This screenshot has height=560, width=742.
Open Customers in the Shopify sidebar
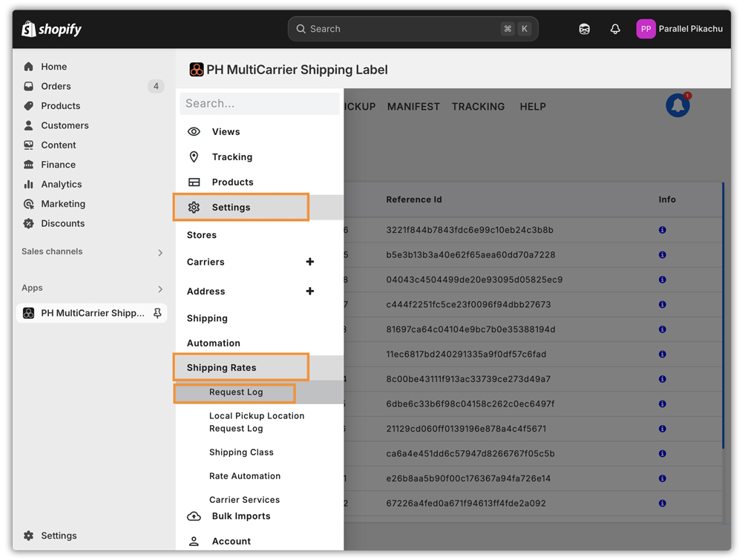(65, 125)
